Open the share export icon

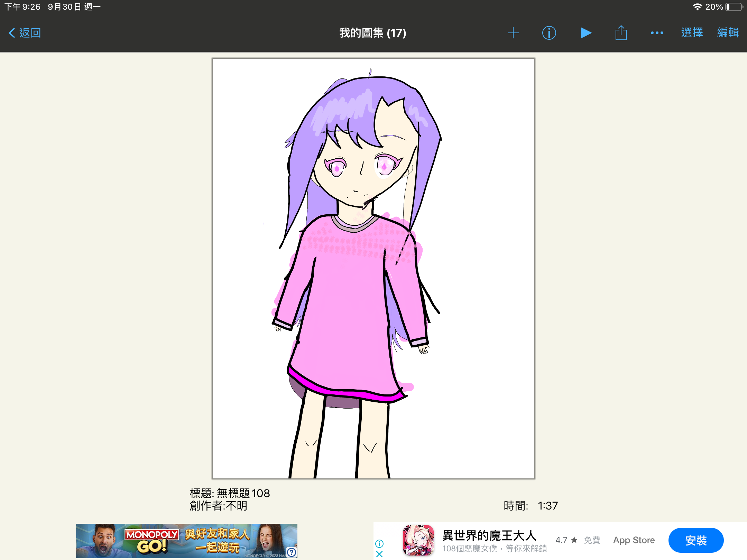click(x=621, y=33)
